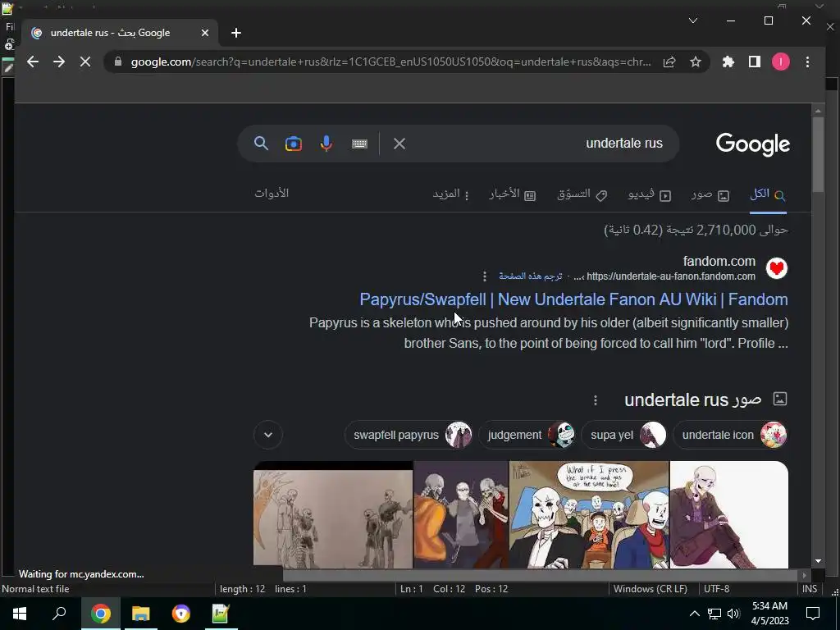Open a new browser tab with plus
This screenshot has width=840, height=630.
pyautogui.click(x=235, y=33)
